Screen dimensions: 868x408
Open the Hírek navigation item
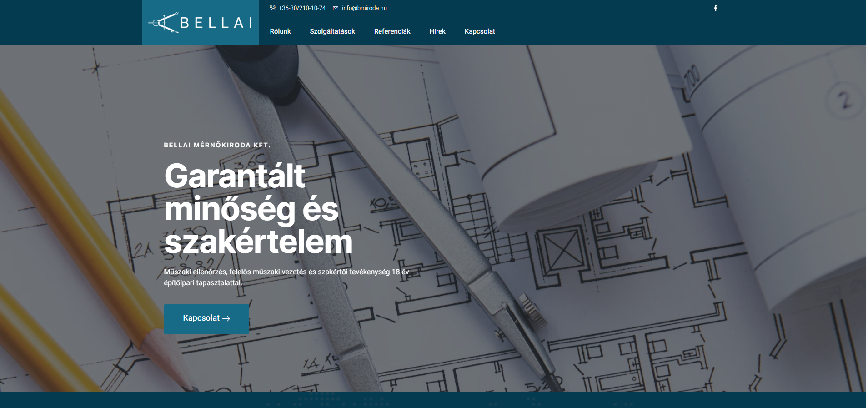[x=437, y=31]
